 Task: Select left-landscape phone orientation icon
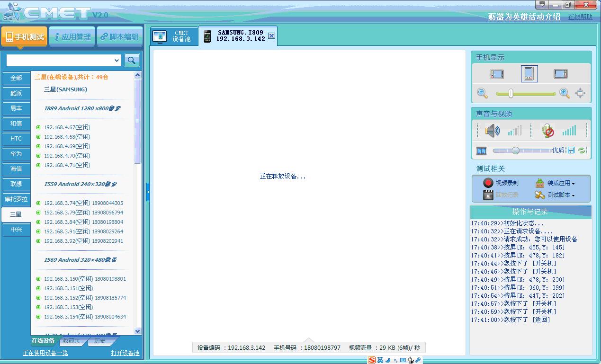coord(497,74)
